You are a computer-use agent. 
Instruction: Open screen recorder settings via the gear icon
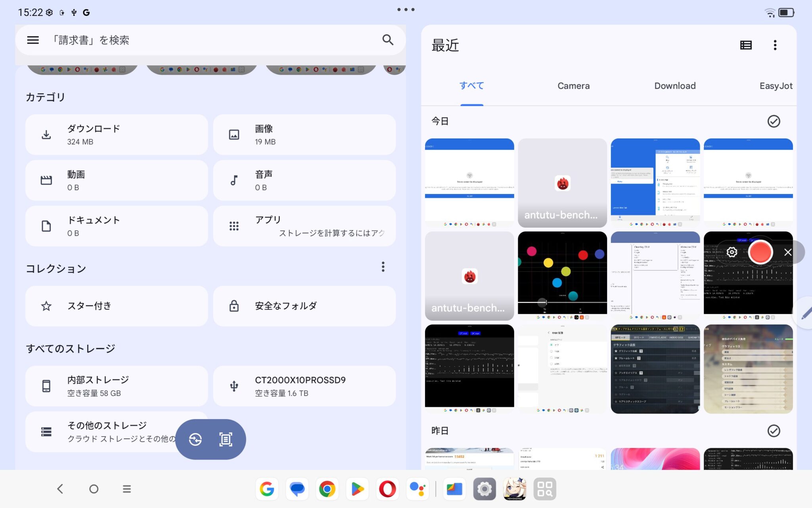point(732,252)
